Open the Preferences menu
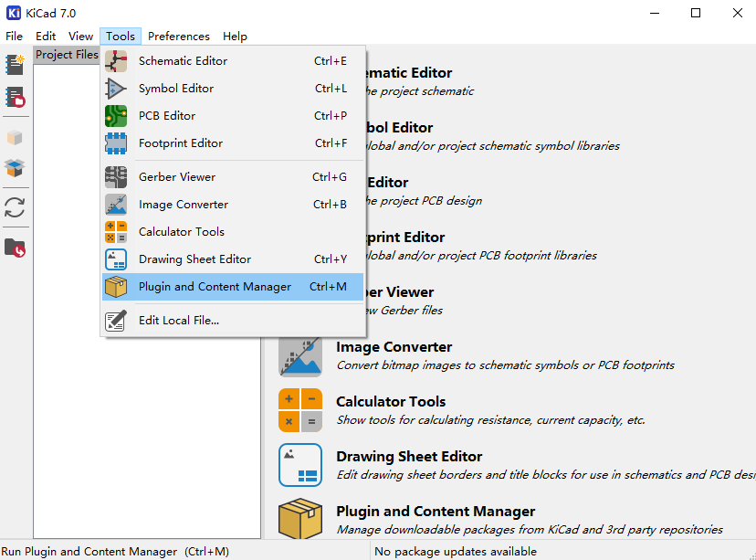Viewport: 756px width, 560px height. [x=179, y=37]
